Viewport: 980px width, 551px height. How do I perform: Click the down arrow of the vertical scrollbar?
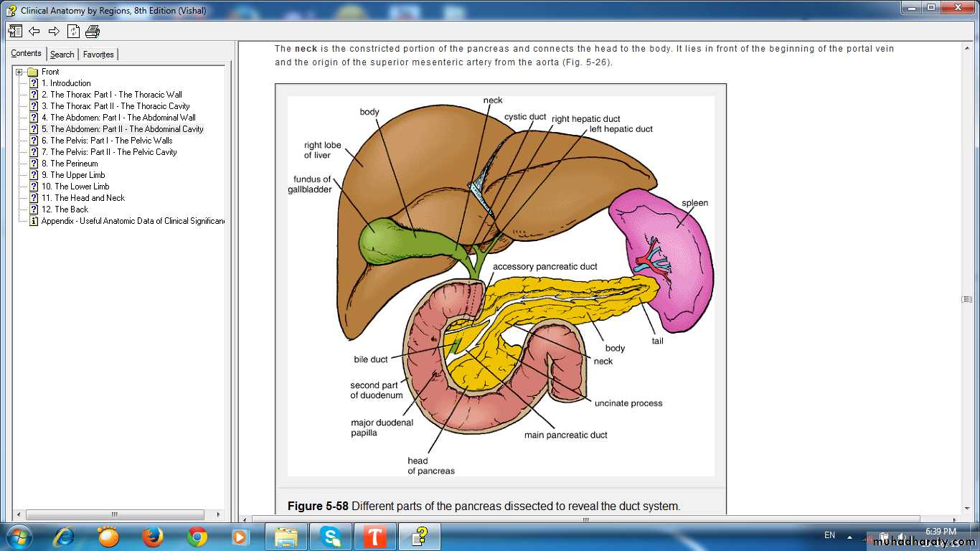967,508
